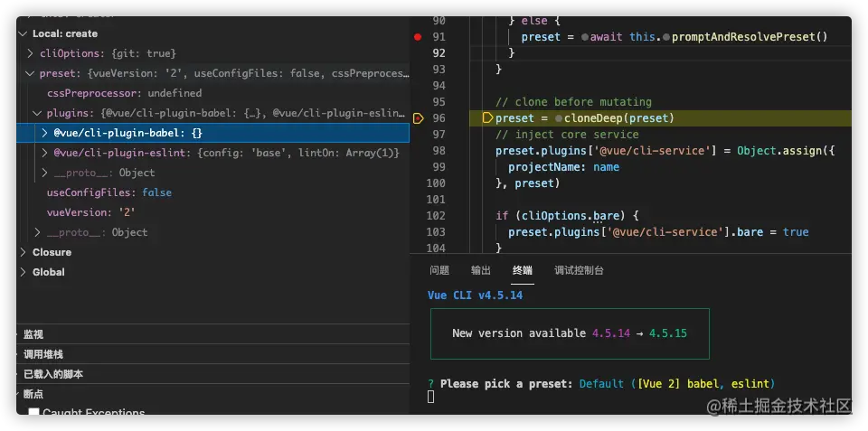868x431 pixels.
Task: Collapse the preset variable
Action: (30, 73)
